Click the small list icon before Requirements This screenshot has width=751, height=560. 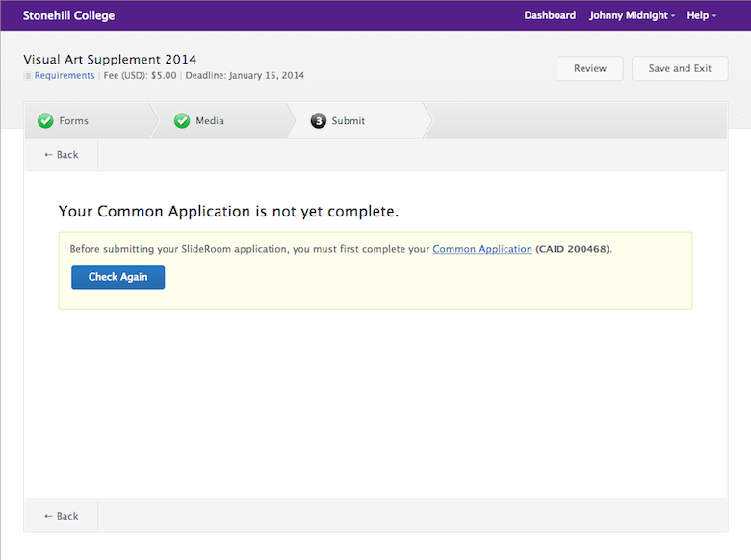28,76
